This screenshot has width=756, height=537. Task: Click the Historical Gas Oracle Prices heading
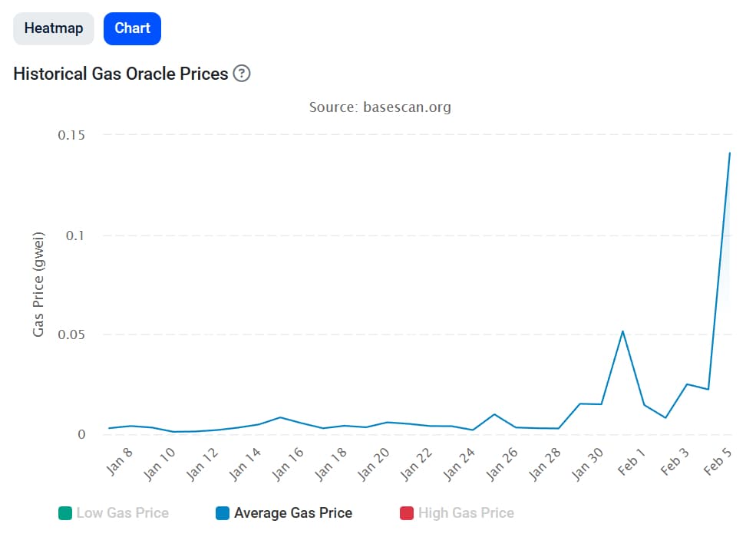point(120,74)
